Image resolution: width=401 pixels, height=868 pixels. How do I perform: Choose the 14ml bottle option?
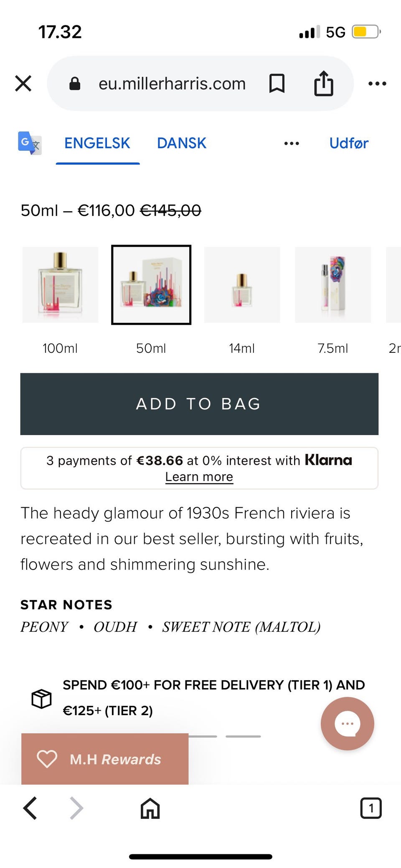click(242, 285)
